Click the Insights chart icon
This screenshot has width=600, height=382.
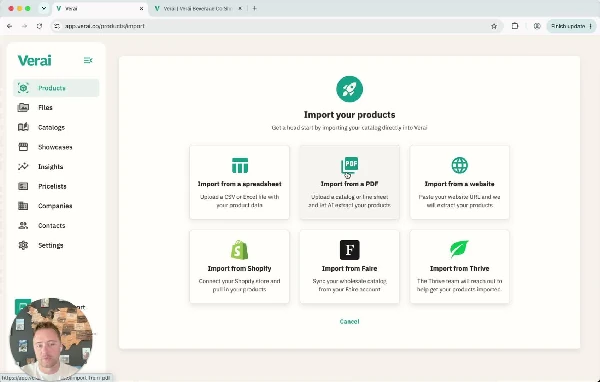click(23, 167)
